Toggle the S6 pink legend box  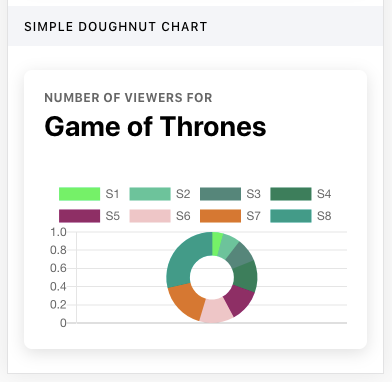click(150, 216)
